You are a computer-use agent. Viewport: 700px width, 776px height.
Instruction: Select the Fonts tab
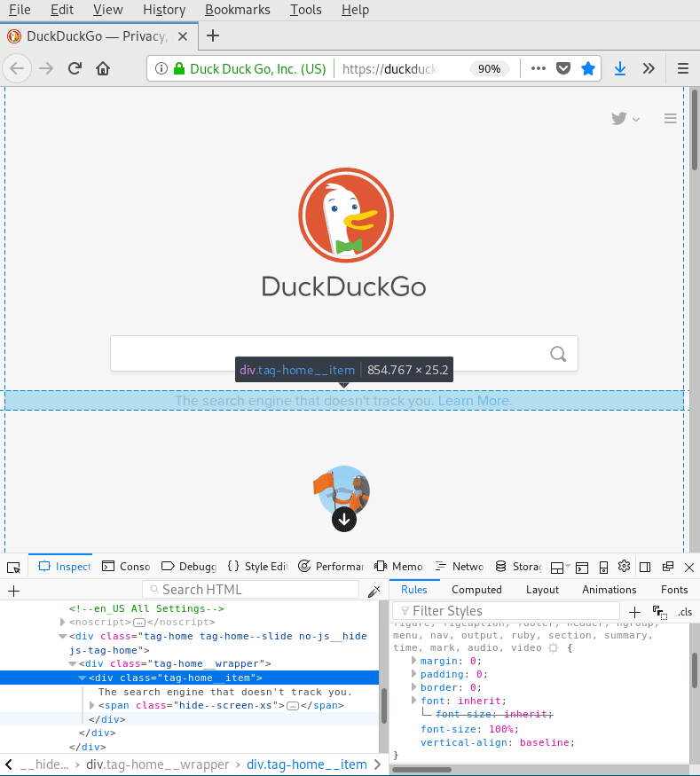pos(674,590)
